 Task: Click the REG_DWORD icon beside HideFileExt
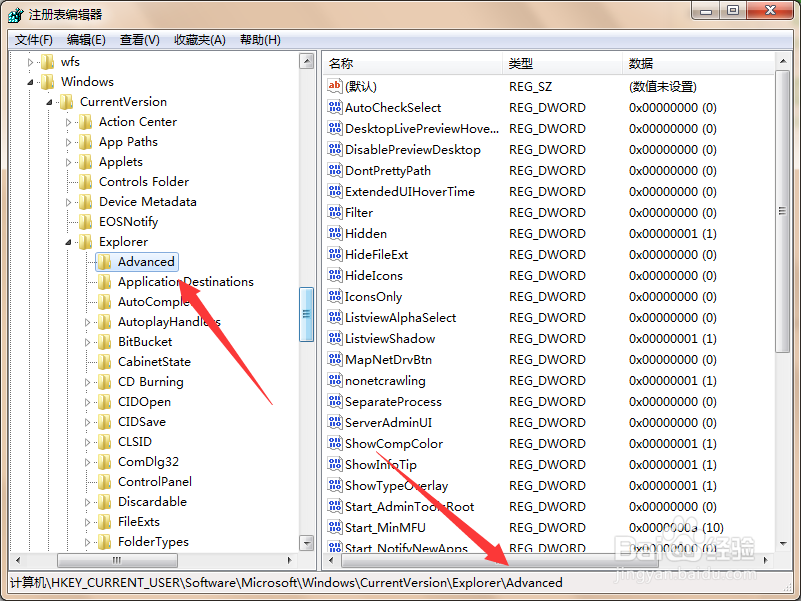click(335, 254)
